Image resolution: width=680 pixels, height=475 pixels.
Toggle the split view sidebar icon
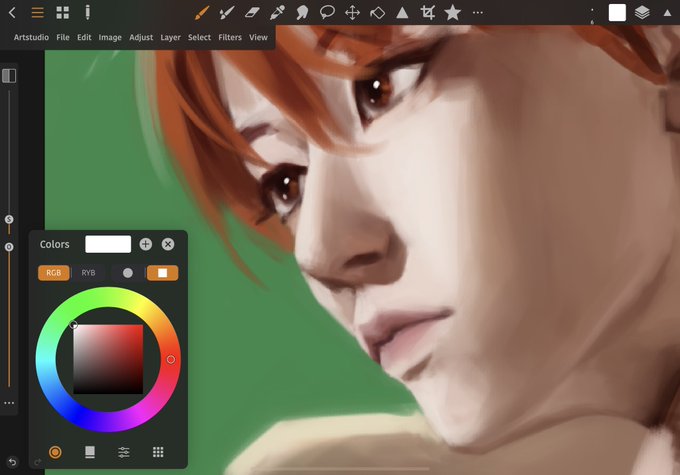[9, 75]
